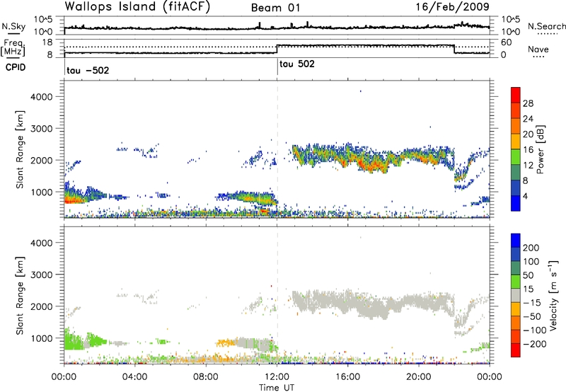Click the '60' Nave axis tick

coord(507,42)
